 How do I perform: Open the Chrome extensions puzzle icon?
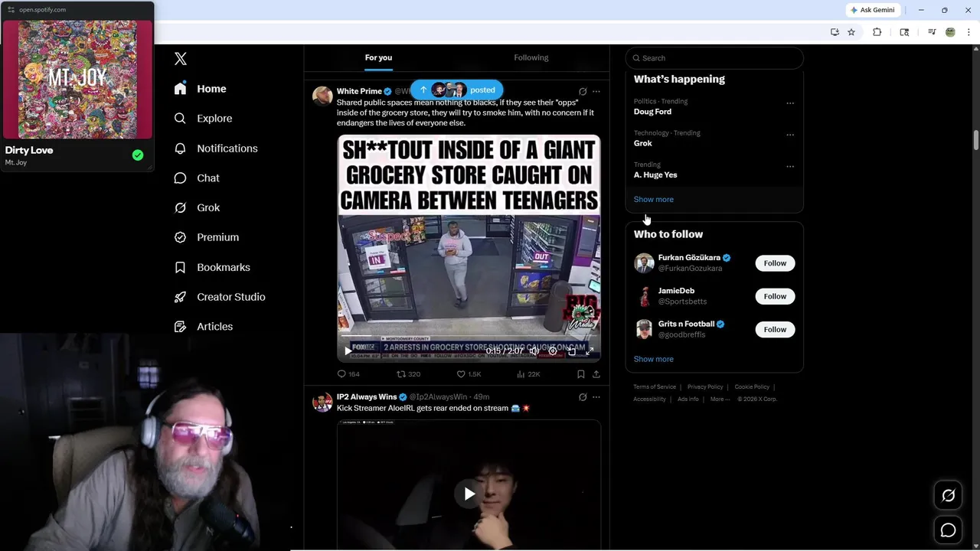click(877, 32)
